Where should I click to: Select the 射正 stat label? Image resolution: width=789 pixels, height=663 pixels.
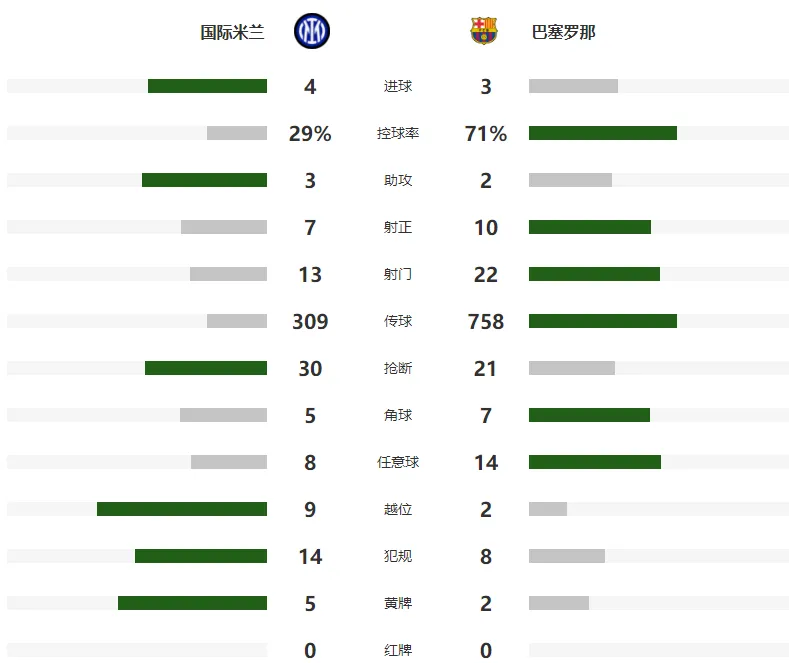point(398,227)
